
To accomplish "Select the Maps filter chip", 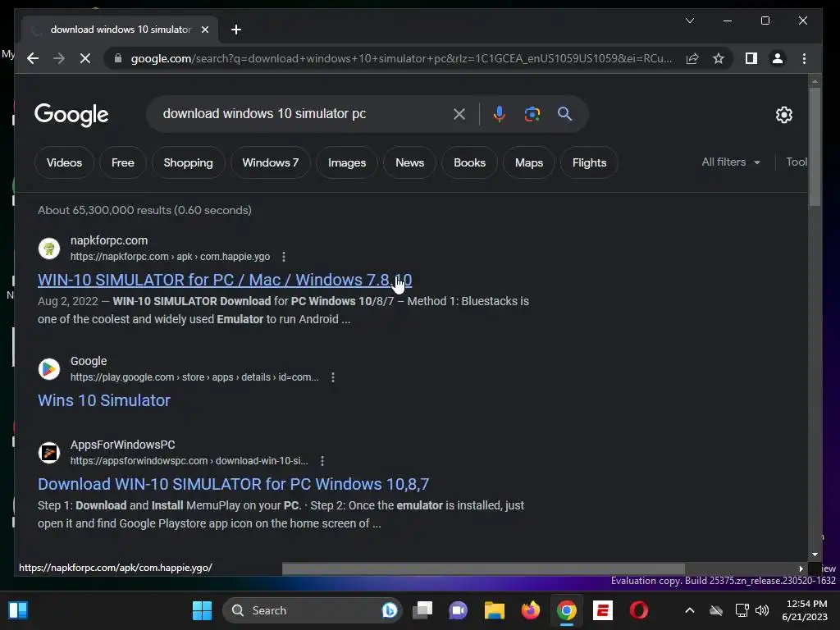I will click(x=529, y=162).
